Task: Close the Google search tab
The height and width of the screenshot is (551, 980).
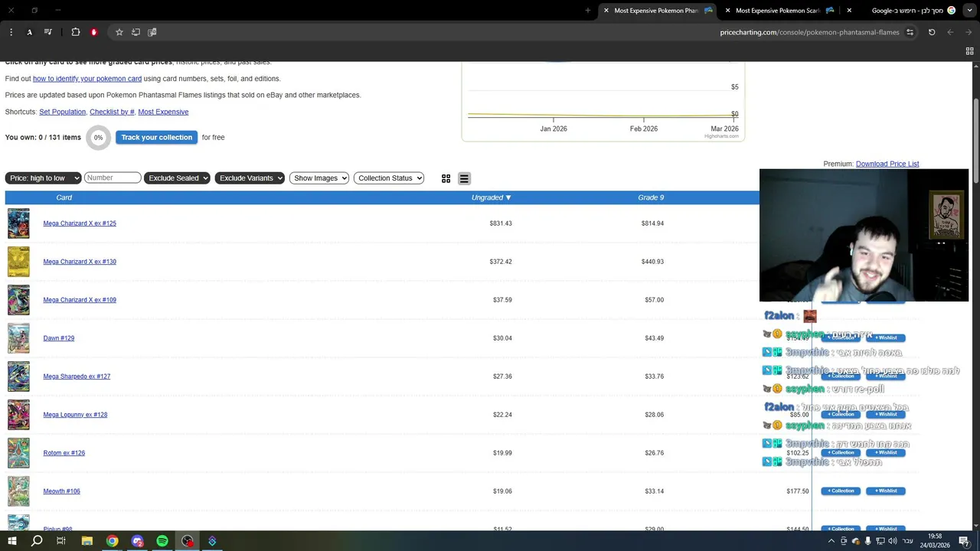Action: tap(849, 11)
